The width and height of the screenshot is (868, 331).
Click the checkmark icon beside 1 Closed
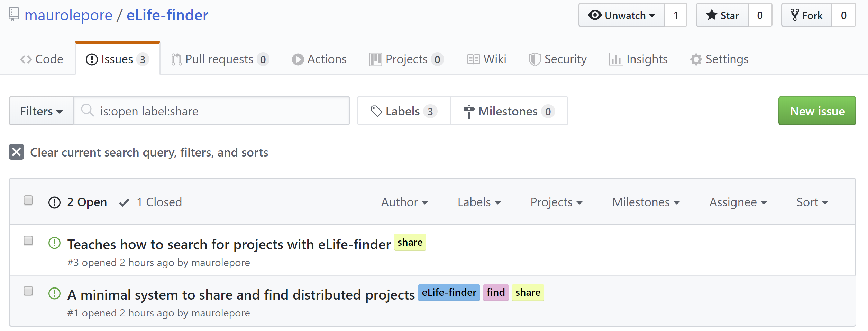124,202
